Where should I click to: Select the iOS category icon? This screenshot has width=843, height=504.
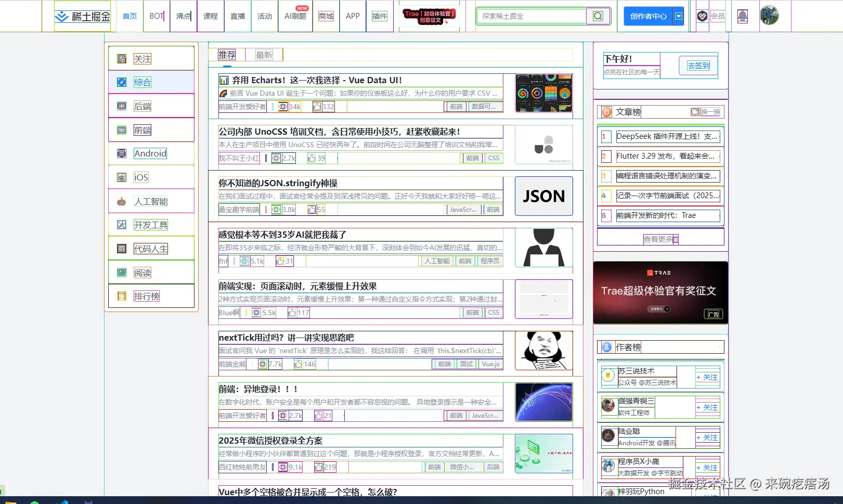click(x=122, y=177)
